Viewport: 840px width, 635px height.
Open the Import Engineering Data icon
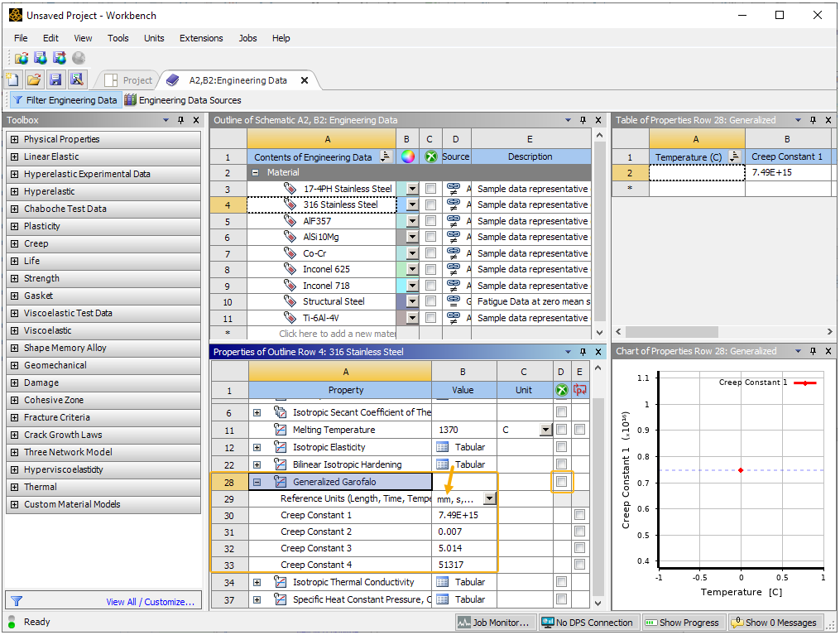pos(22,57)
